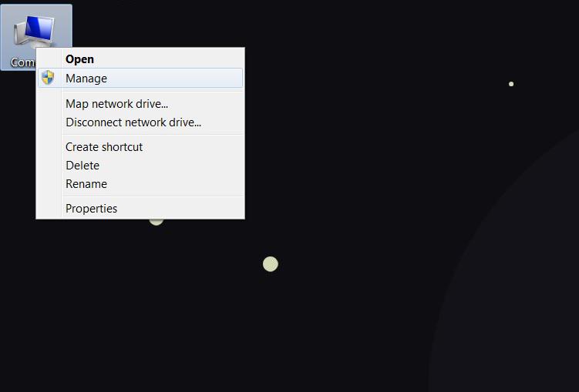
Task: Click the dot partly hidden below menu
Action: 157,222
